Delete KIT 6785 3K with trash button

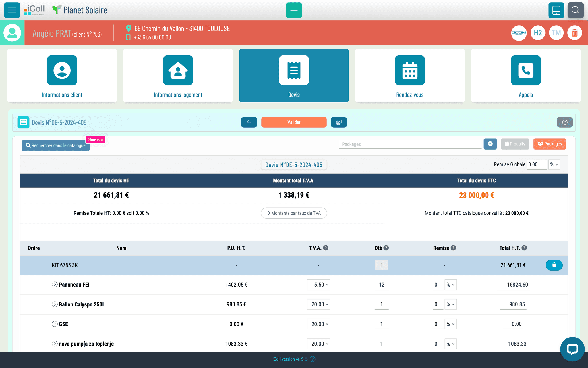pyautogui.click(x=554, y=265)
